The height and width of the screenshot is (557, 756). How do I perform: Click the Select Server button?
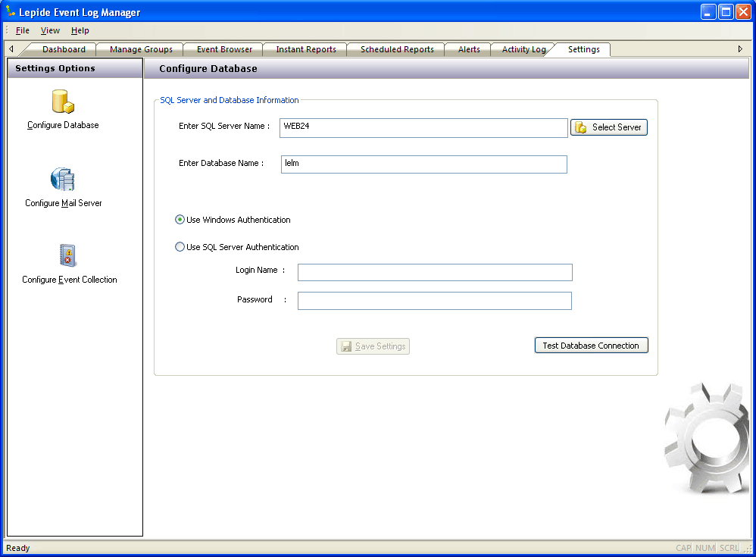609,127
